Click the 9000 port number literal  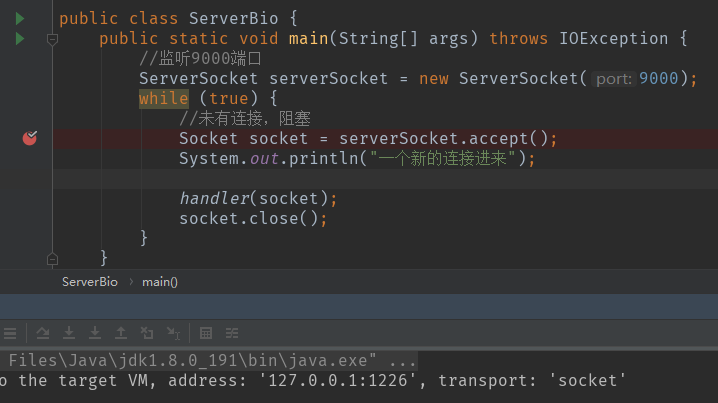tap(658, 78)
